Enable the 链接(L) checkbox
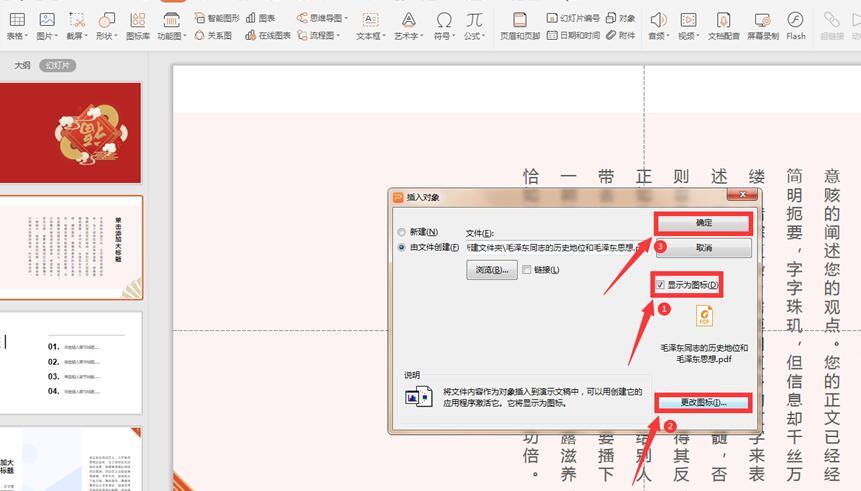 pyautogui.click(x=527, y=270)
